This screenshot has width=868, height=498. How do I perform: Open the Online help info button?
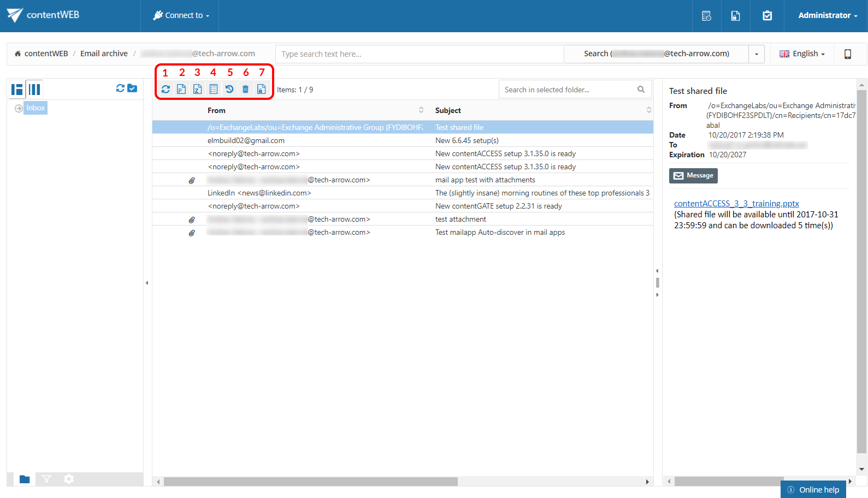(x=813, y=489)
